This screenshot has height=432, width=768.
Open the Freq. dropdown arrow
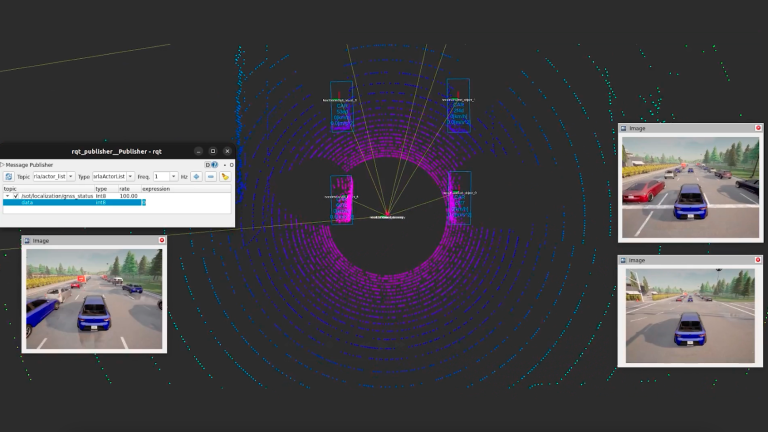(173, 176)
